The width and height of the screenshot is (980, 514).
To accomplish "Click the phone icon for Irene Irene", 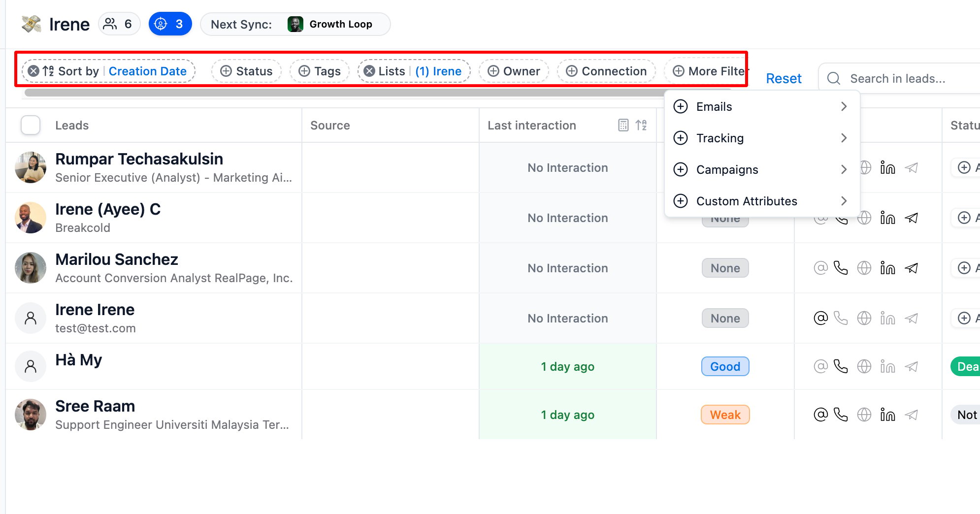I will [841, 319].
